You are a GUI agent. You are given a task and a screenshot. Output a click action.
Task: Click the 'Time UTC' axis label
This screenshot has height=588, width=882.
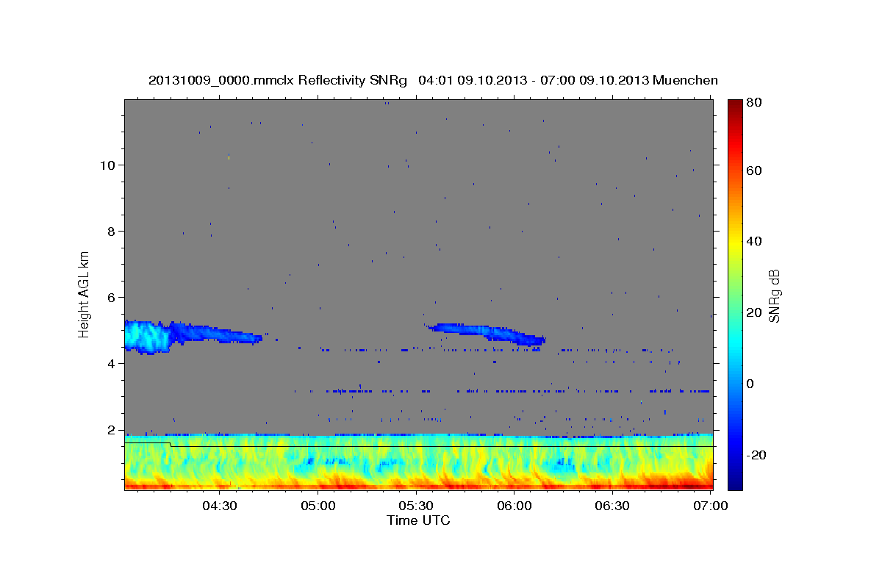pos(418,520)
